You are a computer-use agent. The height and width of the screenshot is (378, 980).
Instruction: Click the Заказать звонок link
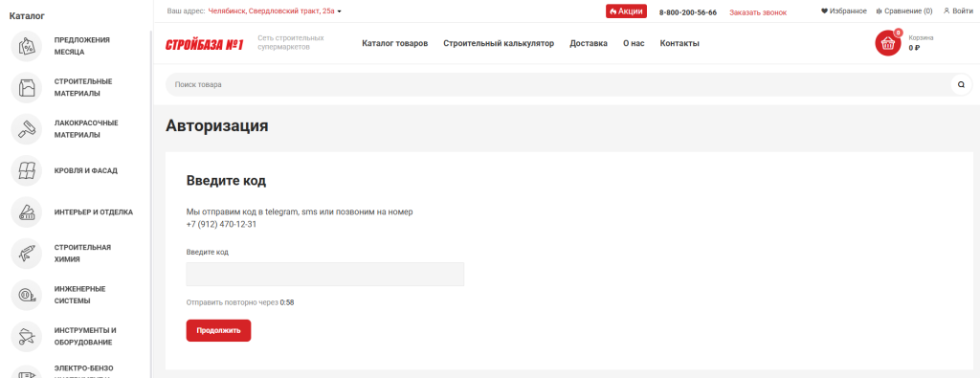click(758, 12)
